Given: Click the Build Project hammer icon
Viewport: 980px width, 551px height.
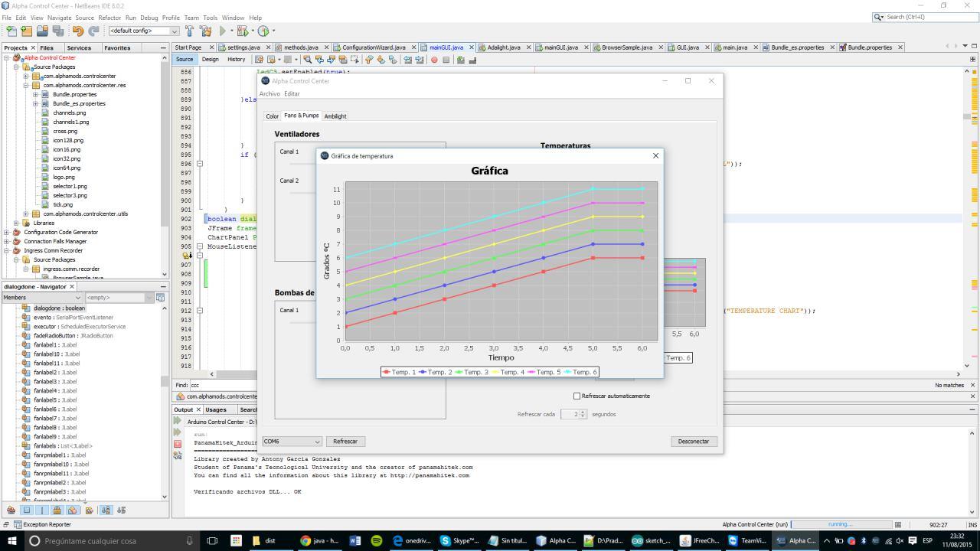Looking at the screenshot, I should pos(189,31).
